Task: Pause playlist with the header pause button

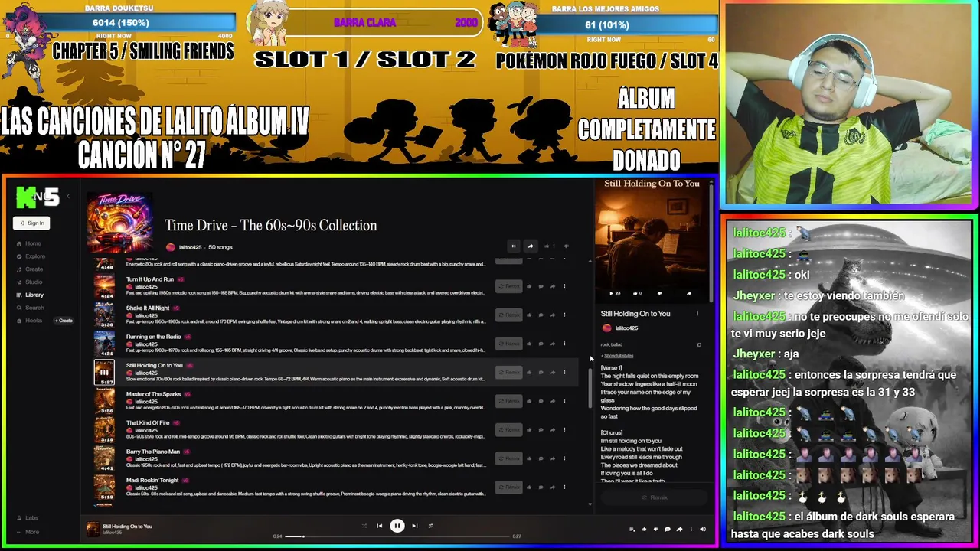Action: [x=514, y=246]
